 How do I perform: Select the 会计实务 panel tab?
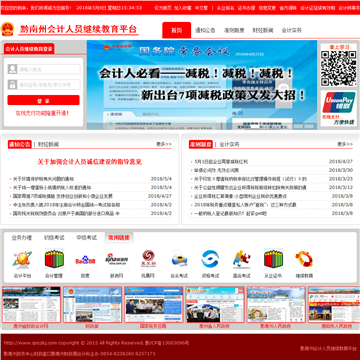[x=229, y=144]
